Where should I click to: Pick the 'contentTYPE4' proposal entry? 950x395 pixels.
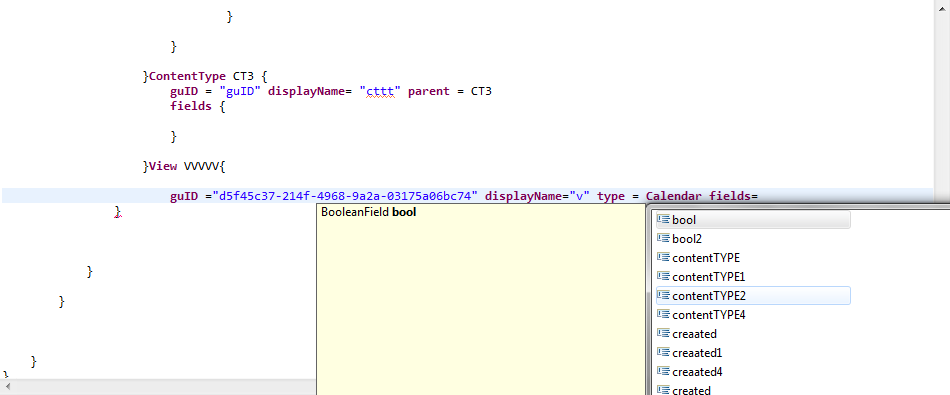click(753, 314)
